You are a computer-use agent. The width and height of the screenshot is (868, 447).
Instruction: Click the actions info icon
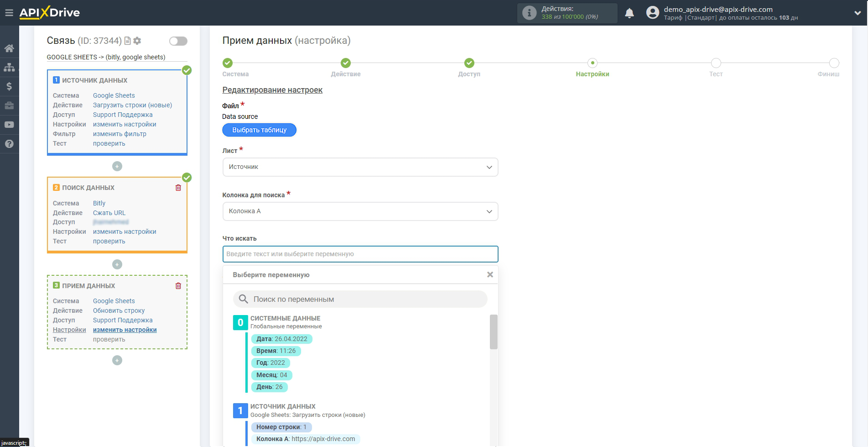(529, 13)
